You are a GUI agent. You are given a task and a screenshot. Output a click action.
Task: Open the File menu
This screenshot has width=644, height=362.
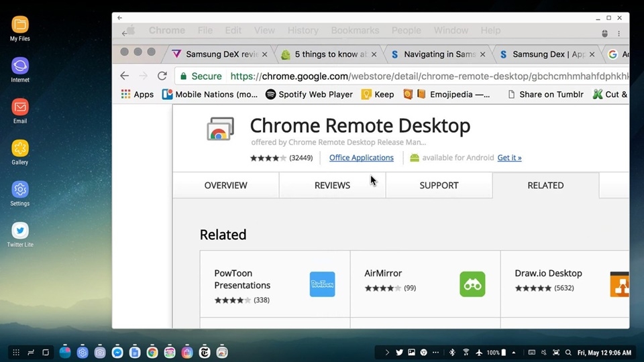point(205,30)
